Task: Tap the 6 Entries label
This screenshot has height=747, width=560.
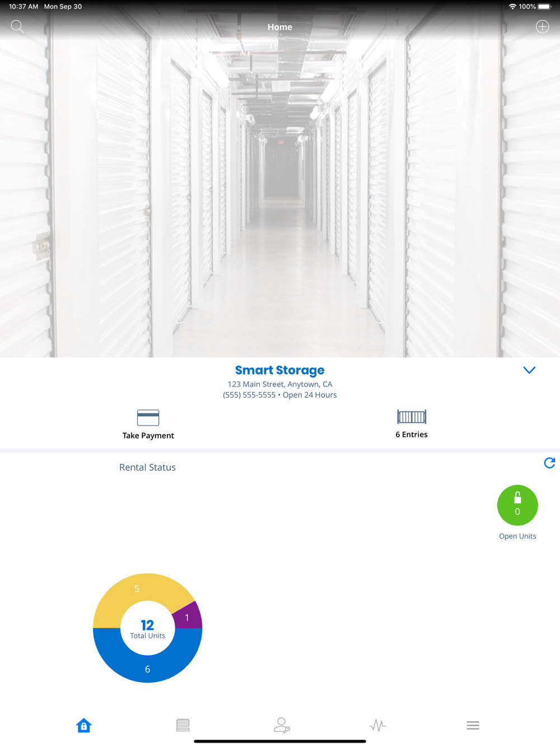Action: click(x=412, y=435)
